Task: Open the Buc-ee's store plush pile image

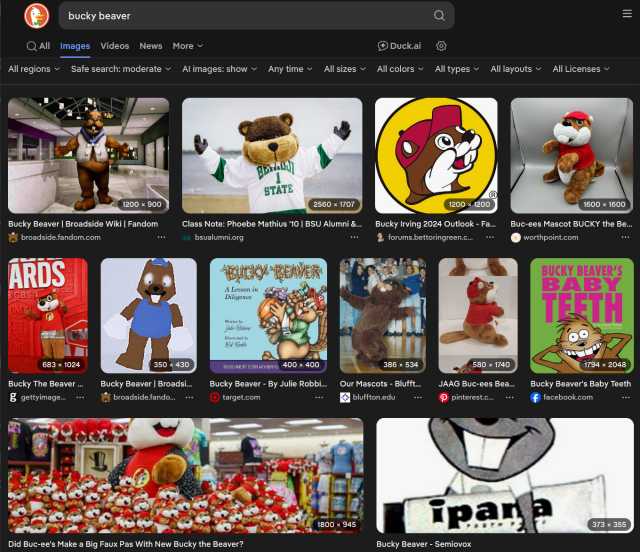Action: click(185, 475)
